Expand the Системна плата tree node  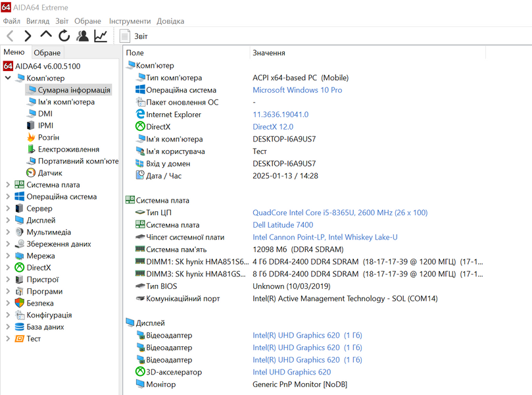click(8, 184)
